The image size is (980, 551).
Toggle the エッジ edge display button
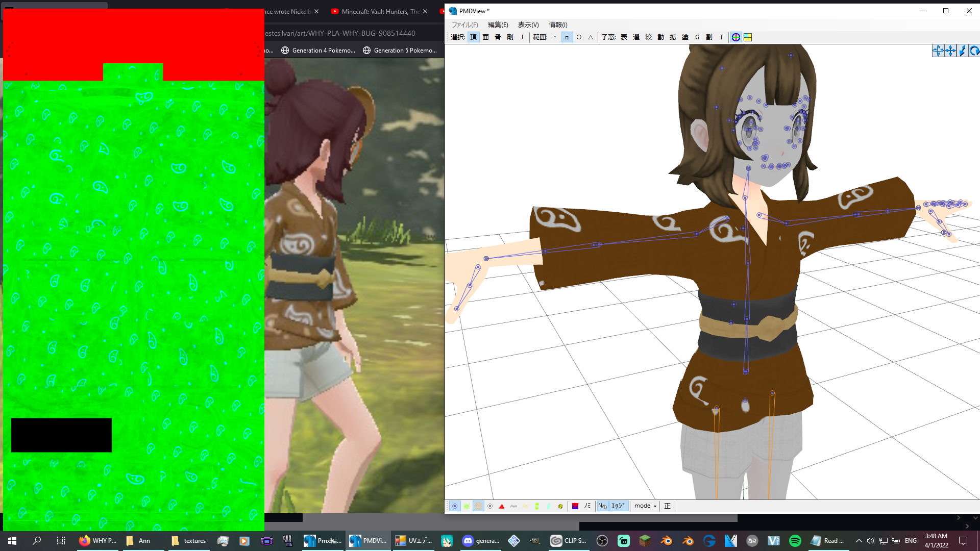click(x=618, y=506)
